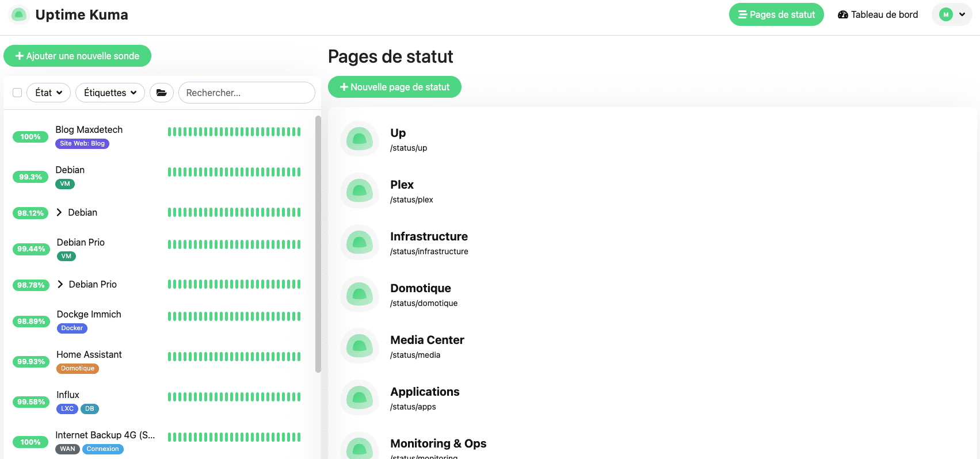Click Ajouter une nouvelle sonde button
Screen dimensions: 980x459
pyautogui.click(x=77, y=56)
